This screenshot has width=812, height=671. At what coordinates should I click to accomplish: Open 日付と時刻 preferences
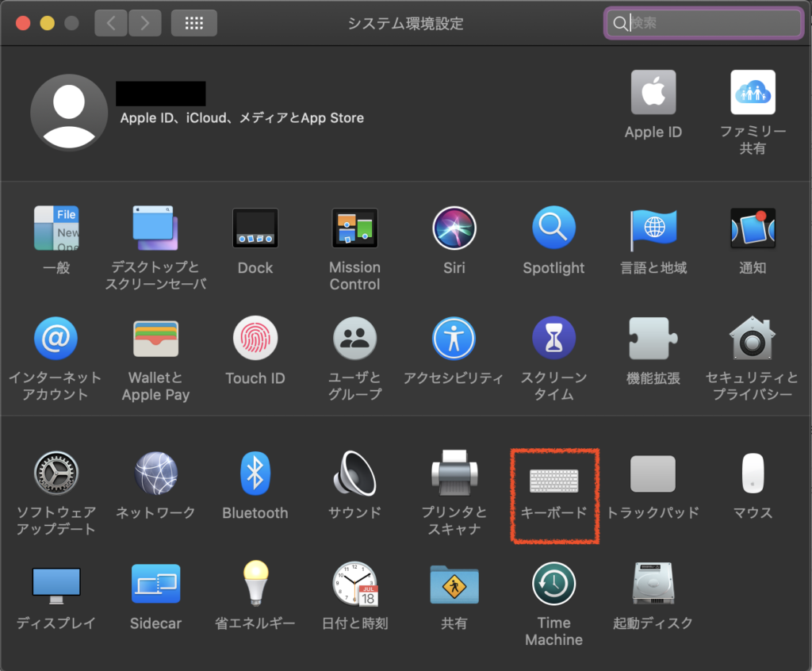pos(355,584)
